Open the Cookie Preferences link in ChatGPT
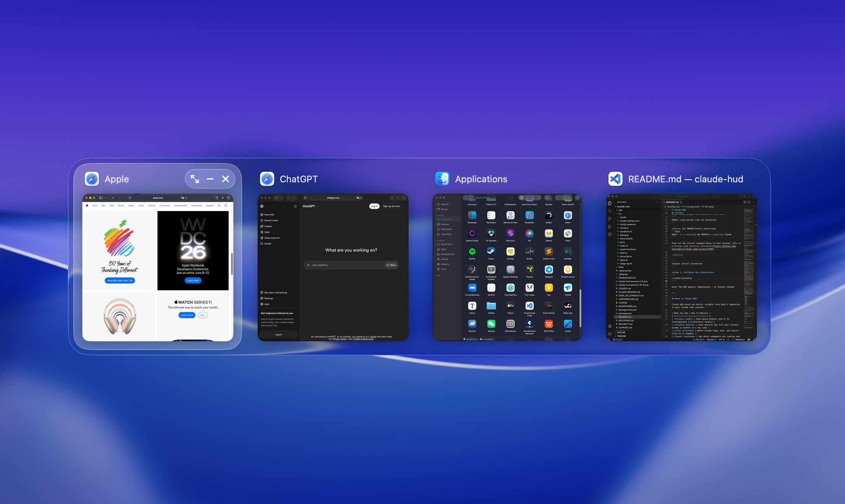Screen dimensions: 845x504 (x=363, y=339)
